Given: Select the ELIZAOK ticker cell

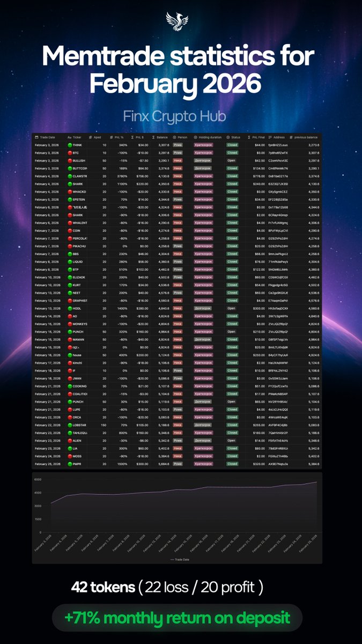Looking at the screenshot, I should click(76, 277).
